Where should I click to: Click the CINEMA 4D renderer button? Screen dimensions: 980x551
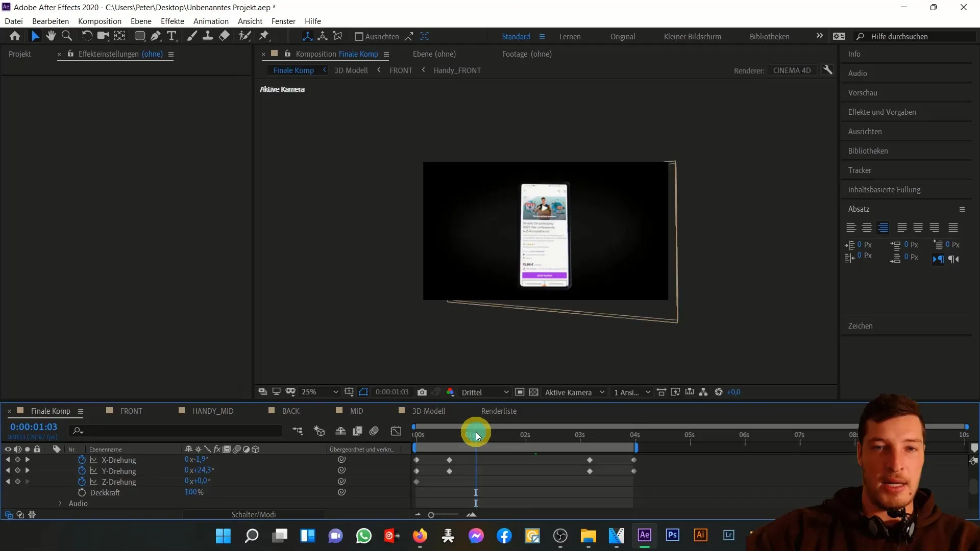[x=792, y=70]
